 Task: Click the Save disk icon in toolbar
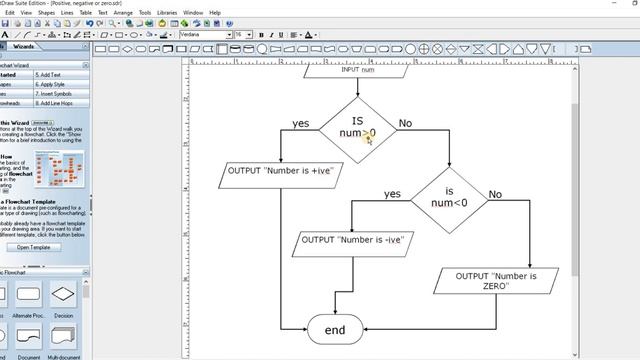[x=5, y=23]
